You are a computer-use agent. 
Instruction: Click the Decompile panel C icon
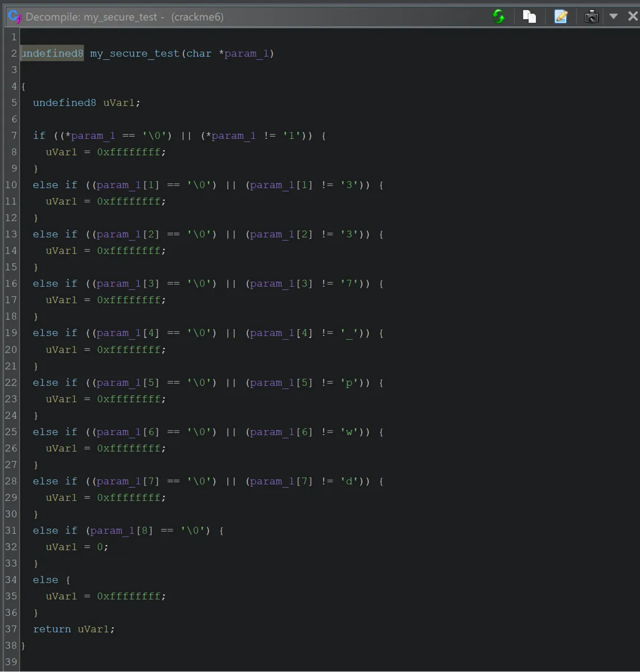(15, 16)
